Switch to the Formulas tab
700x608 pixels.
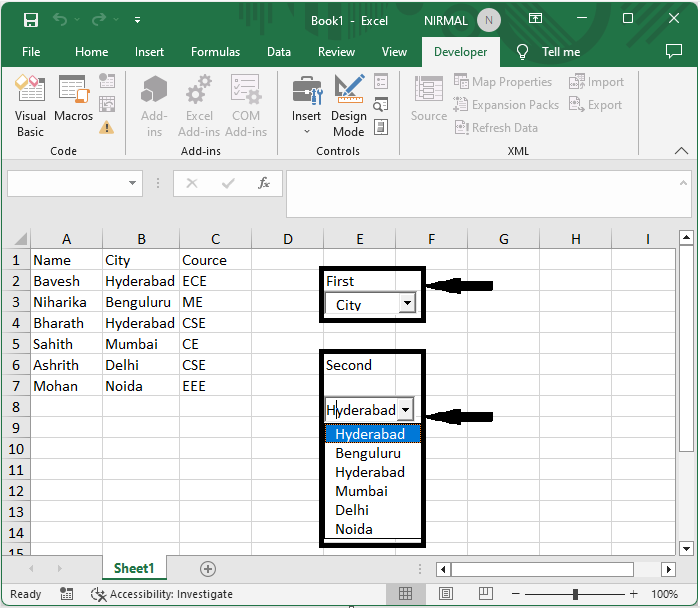215,52
